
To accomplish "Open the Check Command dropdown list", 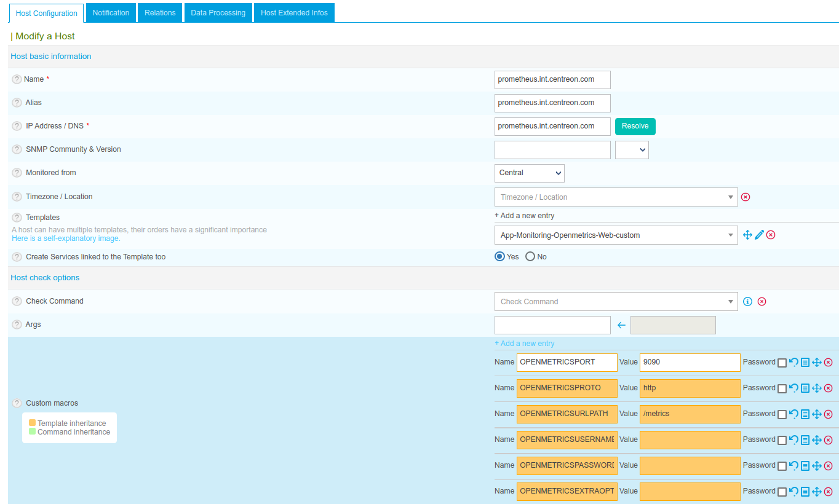I will tap(615, 302).
